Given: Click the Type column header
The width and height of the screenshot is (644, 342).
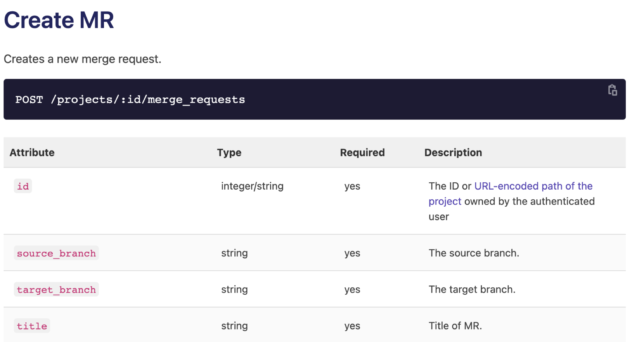Looking at the screenshot, I should 229,153.
